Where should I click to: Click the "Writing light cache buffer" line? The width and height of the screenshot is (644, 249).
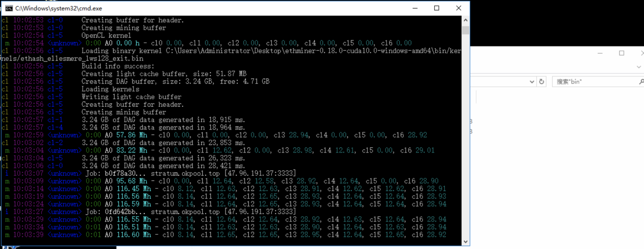click(x=132, y=97)
